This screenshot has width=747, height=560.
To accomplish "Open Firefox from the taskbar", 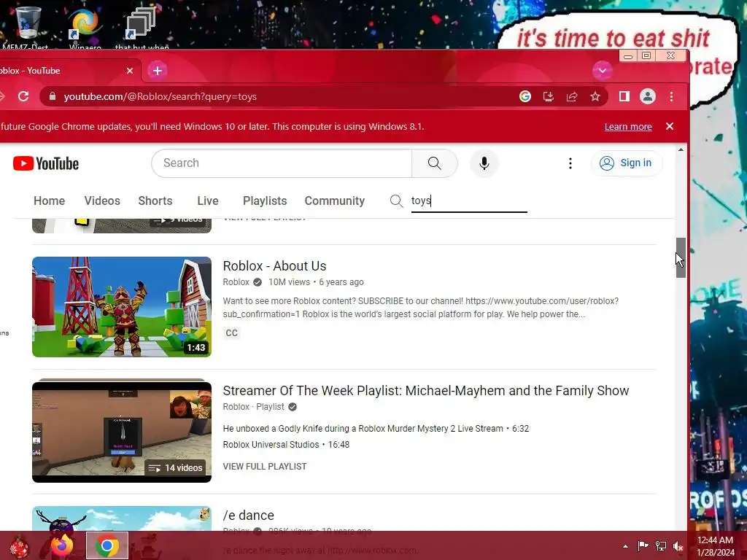I will (62, 545).
